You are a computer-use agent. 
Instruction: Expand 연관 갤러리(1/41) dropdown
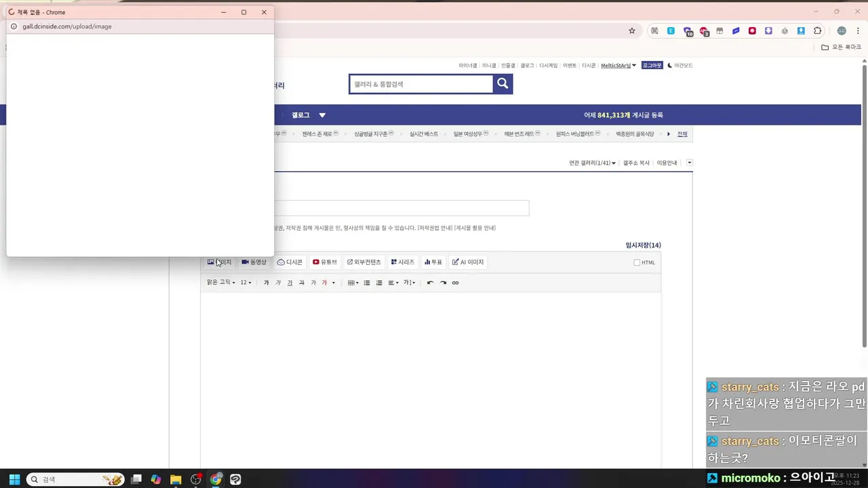pyautogui.click(x=592, y=163)
